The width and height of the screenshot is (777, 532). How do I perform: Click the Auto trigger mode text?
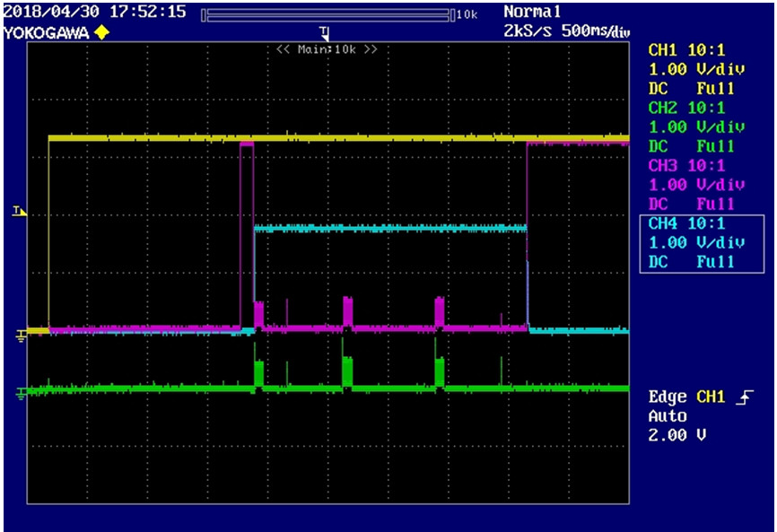(668, 416)
